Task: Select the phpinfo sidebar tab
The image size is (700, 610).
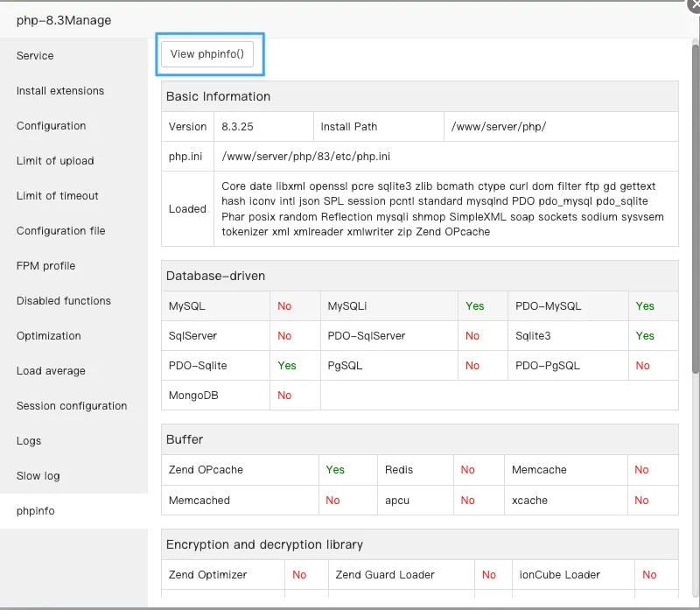Action: 36,511
